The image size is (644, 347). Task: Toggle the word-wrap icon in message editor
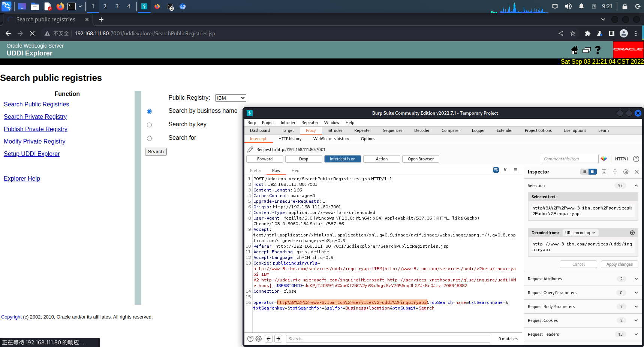[496, 170]
